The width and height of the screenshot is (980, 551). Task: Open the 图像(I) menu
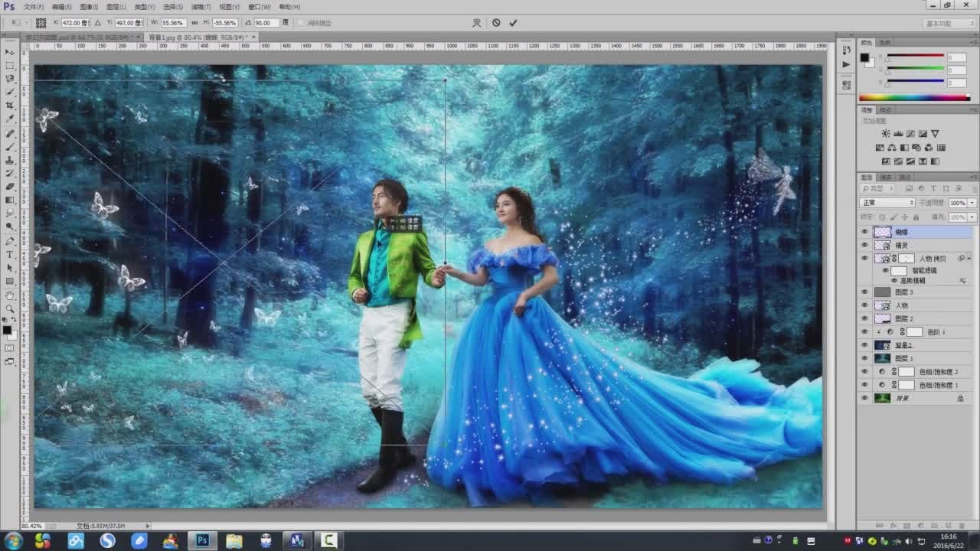coord(89,7)
